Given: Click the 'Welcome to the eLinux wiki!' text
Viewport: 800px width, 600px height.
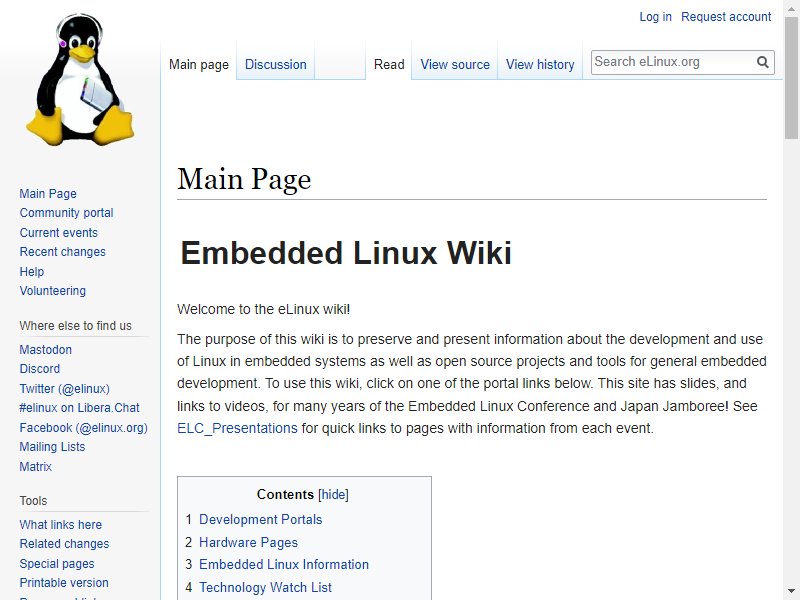Looking at the screenshot, I should coord(263,310).
